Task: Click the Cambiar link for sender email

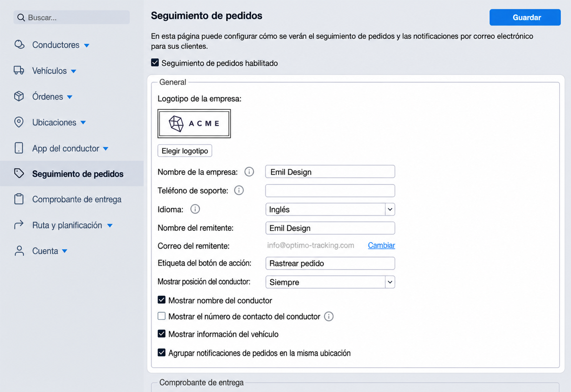Action: [381, 245]
